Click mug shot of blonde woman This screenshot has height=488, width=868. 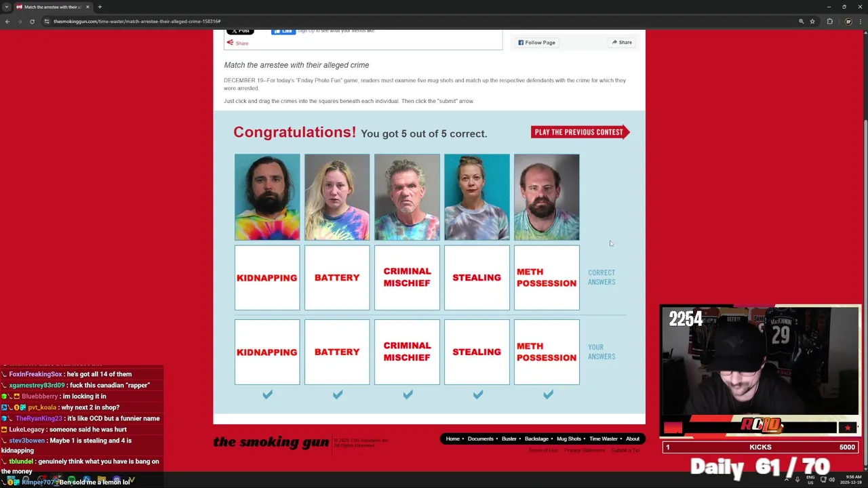pyautogui.click(x=337, y=197)
